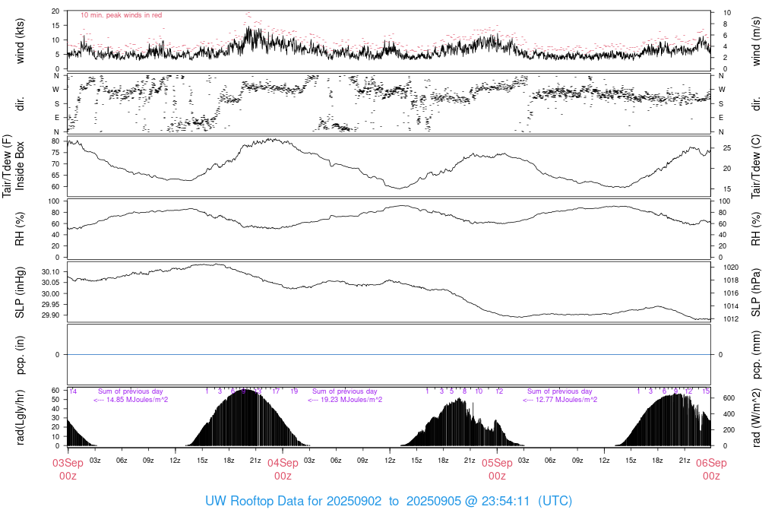
Task: Click the '06Sep 00z' date marker
Action: [x=711, y=470]
